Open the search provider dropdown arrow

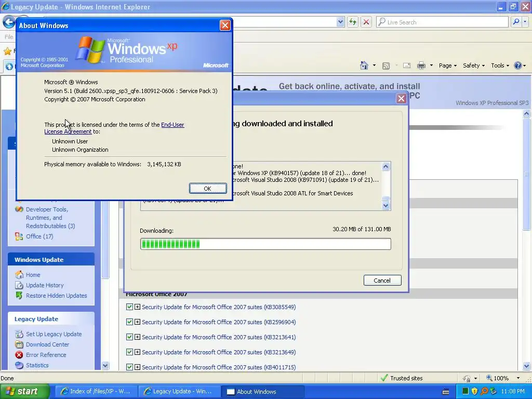(525, 22)
